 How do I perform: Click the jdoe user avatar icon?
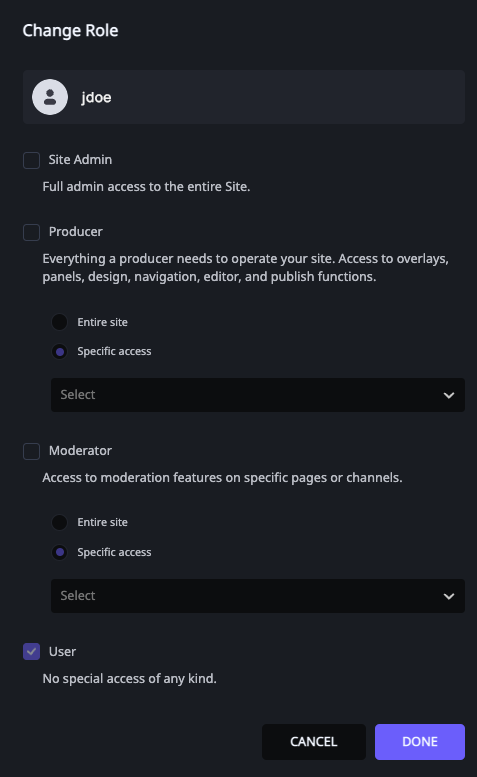50,97
